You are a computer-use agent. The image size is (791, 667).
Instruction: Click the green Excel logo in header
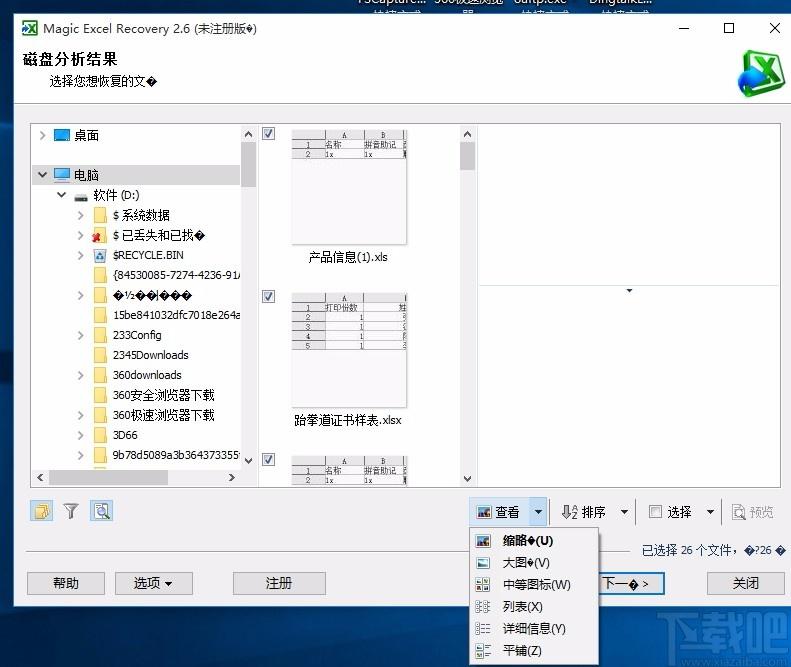[x=760, y=73]
